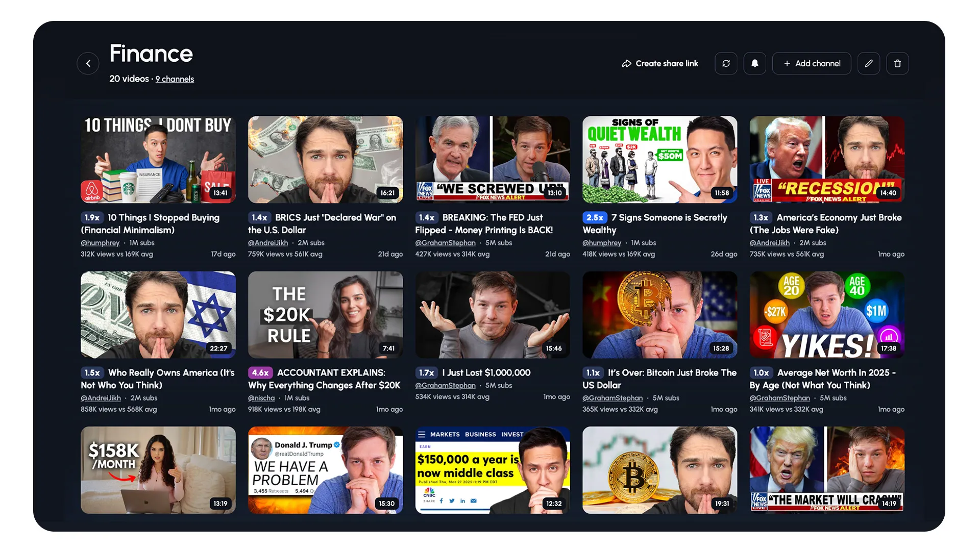Open the Signs of Quiet Wealth thumbnail
The height and width of the screenshot is (551, 980).
point(659,159)
